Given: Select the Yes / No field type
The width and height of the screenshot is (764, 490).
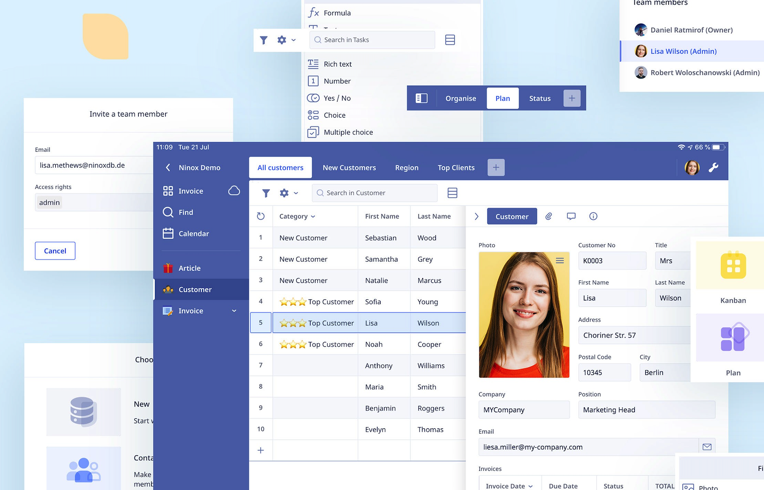Looking at the screenshot, I should click(336, 98).
